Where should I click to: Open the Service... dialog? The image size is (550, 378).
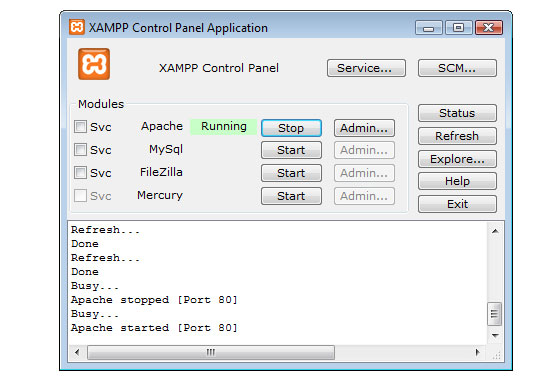[x=366, y=68]
